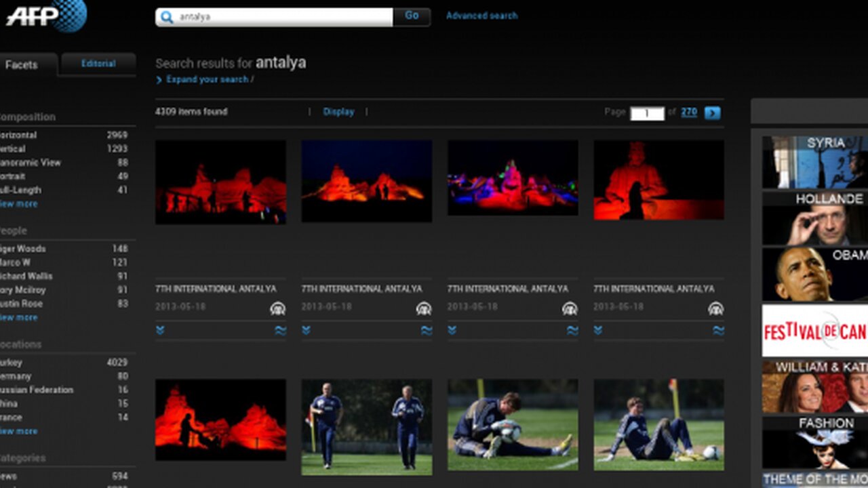The width and height of the screenshot is (868, 488).
Task: Open the Advanced search link
Action: click(x=481, y=16)
